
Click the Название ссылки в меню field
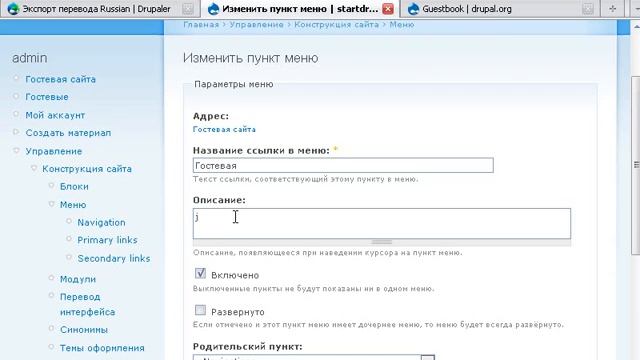[x=343, y=165]
